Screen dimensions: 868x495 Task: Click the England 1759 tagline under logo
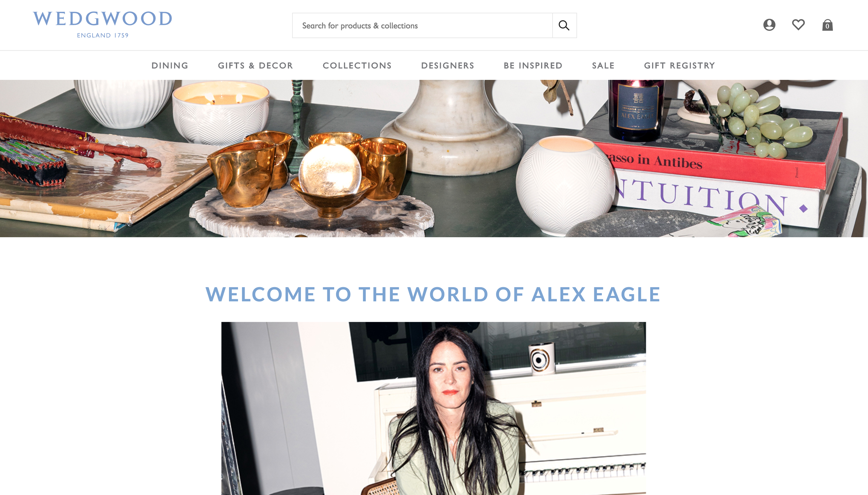[103, 35]
